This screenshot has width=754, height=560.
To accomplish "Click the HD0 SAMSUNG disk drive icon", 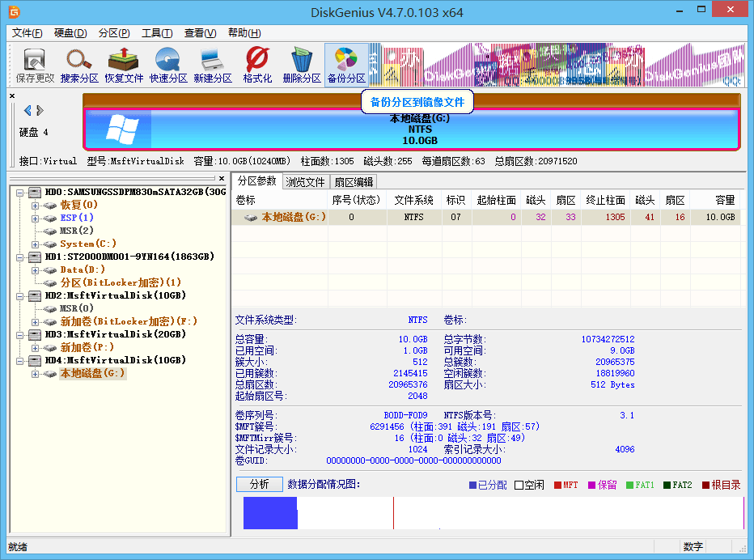I will click(x=35, y=192).
